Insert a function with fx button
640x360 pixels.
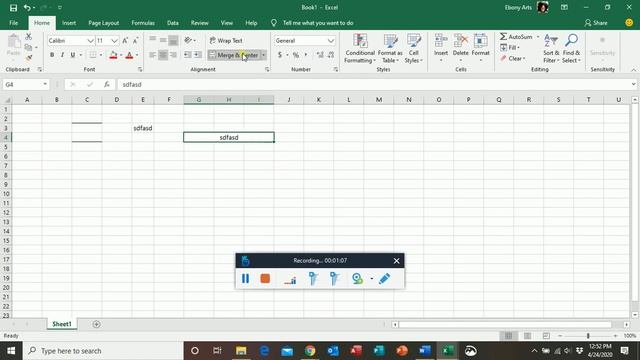click(107, 84)
